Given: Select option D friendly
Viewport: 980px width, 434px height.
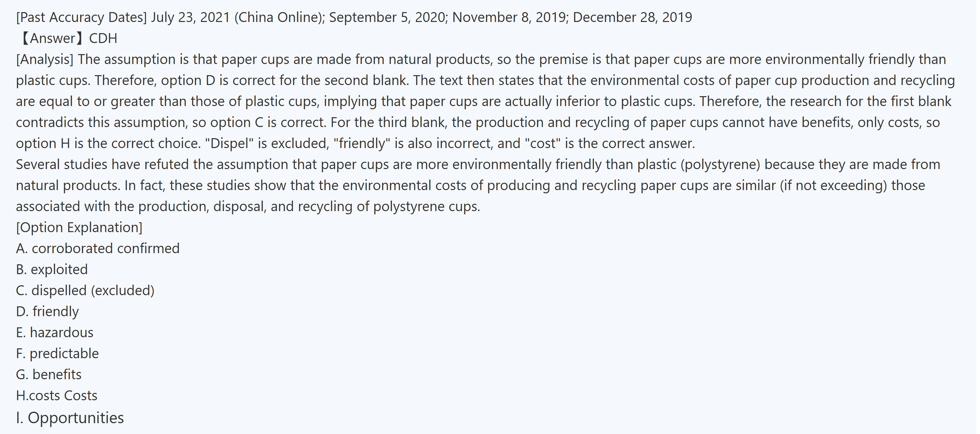Looking at the screenshot, I should click(x=47, y=312).
